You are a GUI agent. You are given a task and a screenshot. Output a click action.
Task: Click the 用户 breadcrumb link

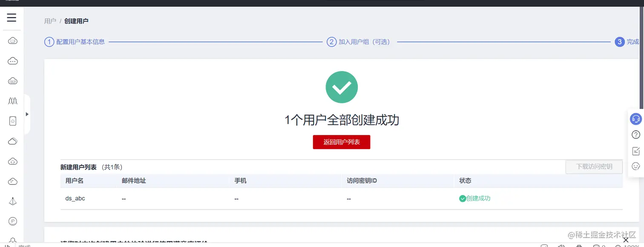click(x=50, y=21)
